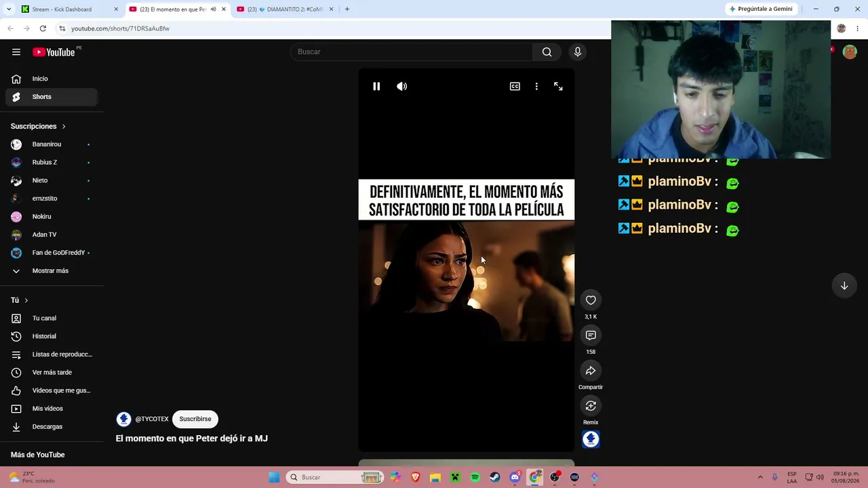Reload the current page
Image resolution: width=868 pixels, height=488 pixels.
click(x=43, y=28)
